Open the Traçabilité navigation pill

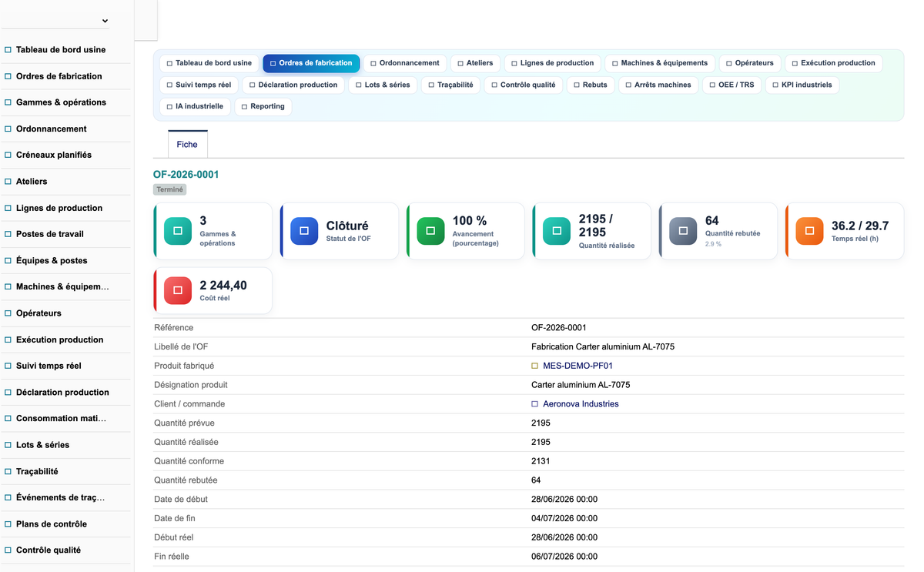coord(450,85)
